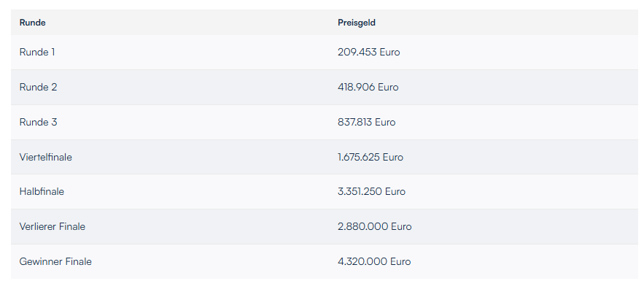The width and height of the screenshot is (644, 289).
Task: Click the 3.351.250 Euro value
Action: pyautogui.click(x=371, y=191)
